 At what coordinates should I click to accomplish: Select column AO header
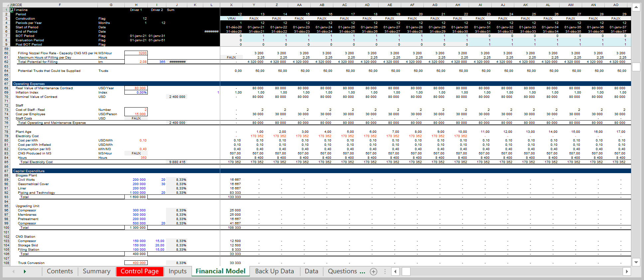[x=616, y=5]
